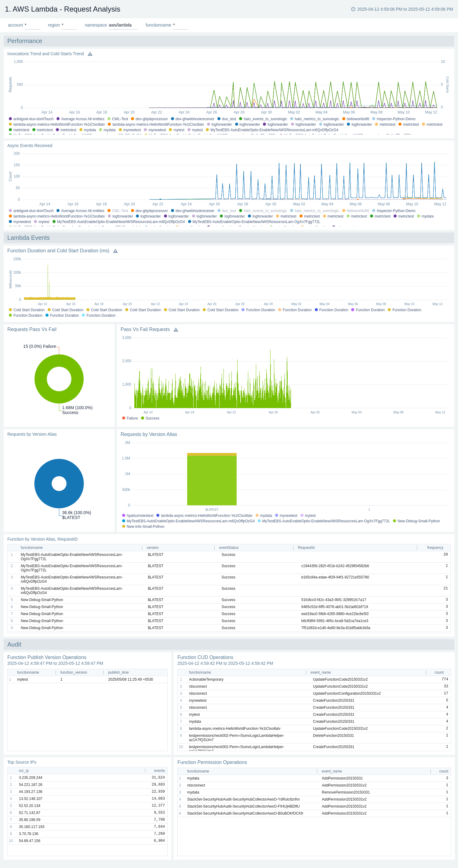Open the region filter field
Screen dimensions: 458x868
(69, 25)
